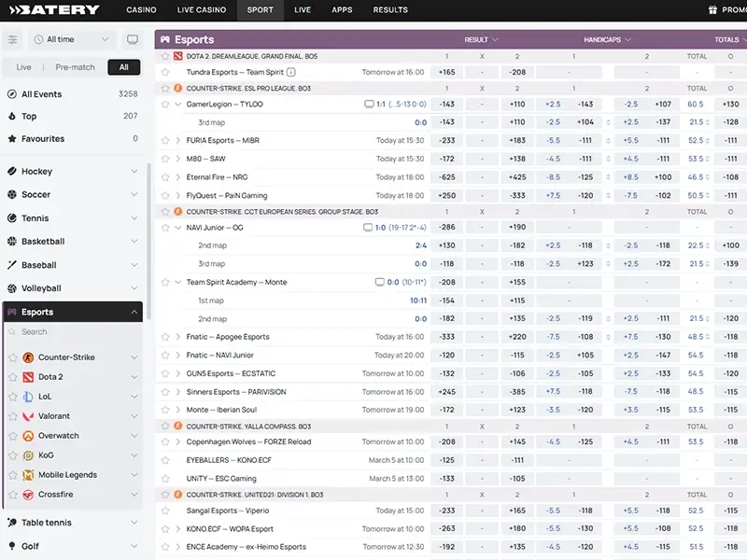Open the Handicaps market dropdown
Viewport: 747px width, 560px height.
click(608, 40)
